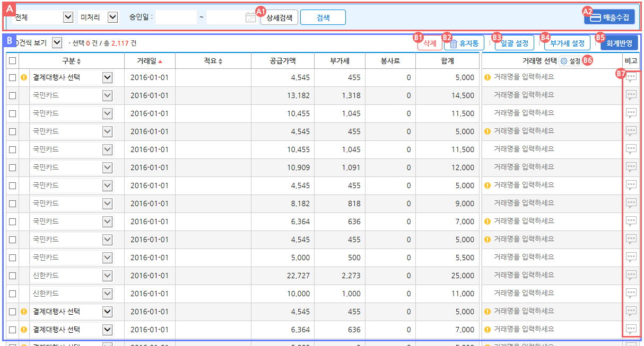
Task: Expand 국민카드 dropdown in 5,500 row
Action: (x=107, y=258)
